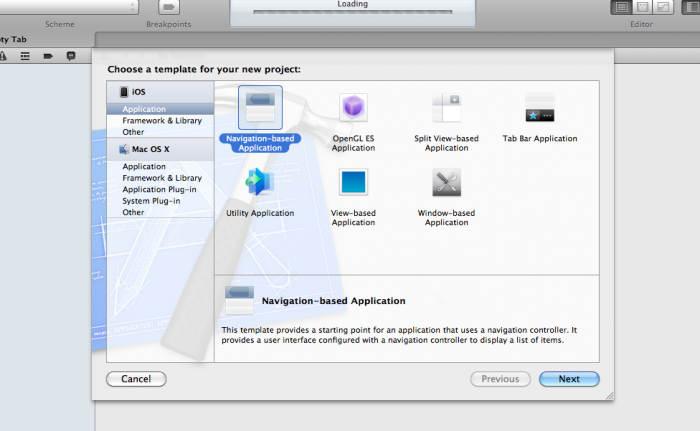Toggle the navigator view button in toolbar
700x431 pixels.
(691, 7)
